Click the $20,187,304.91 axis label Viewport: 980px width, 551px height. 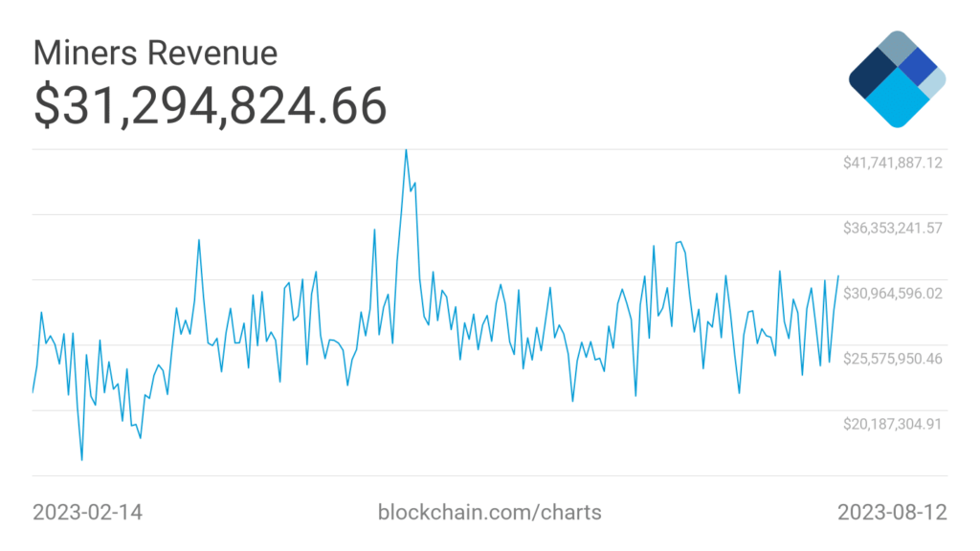[x=893, y=424]
